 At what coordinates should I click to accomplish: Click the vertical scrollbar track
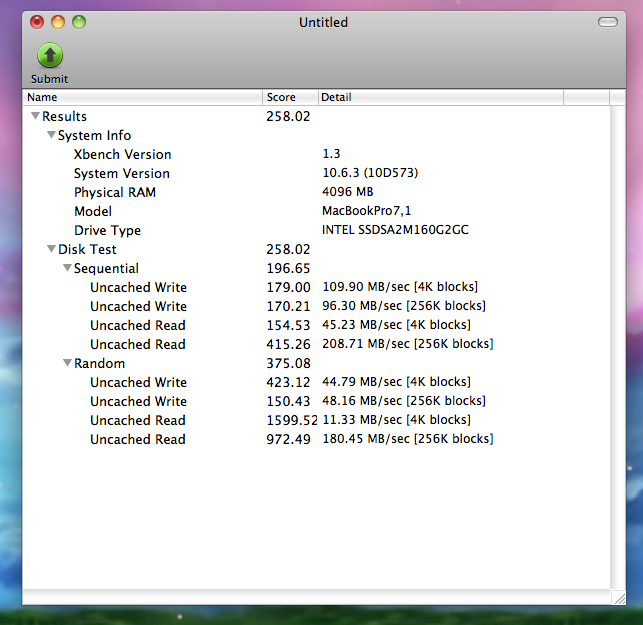pyautogui.click(x=618, y=347)
